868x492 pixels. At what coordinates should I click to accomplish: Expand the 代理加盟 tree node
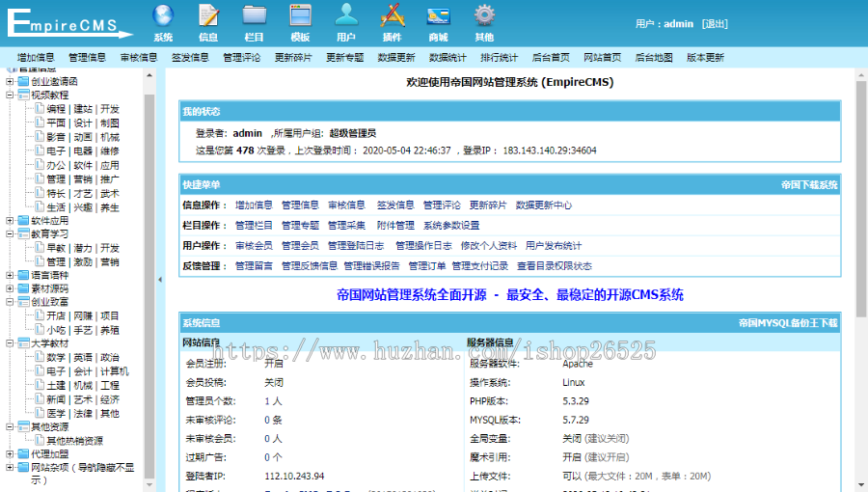tap(11, 453)
